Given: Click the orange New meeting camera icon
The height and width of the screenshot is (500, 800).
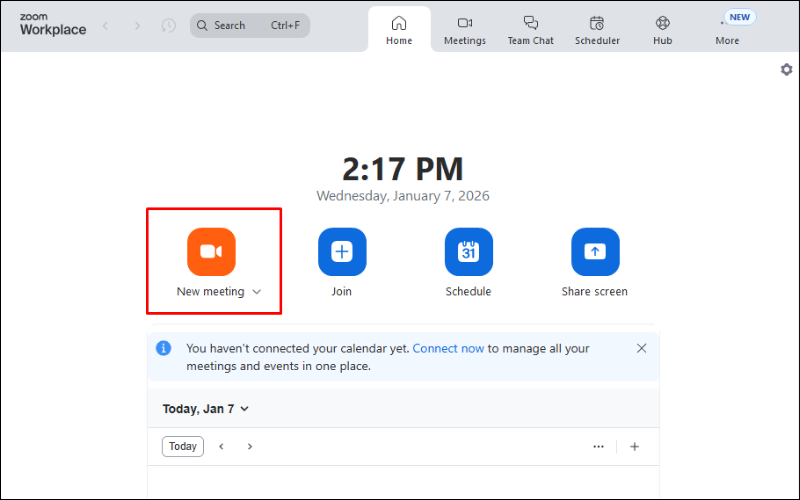Looking at the screenshot, I should tap(211, 252).
